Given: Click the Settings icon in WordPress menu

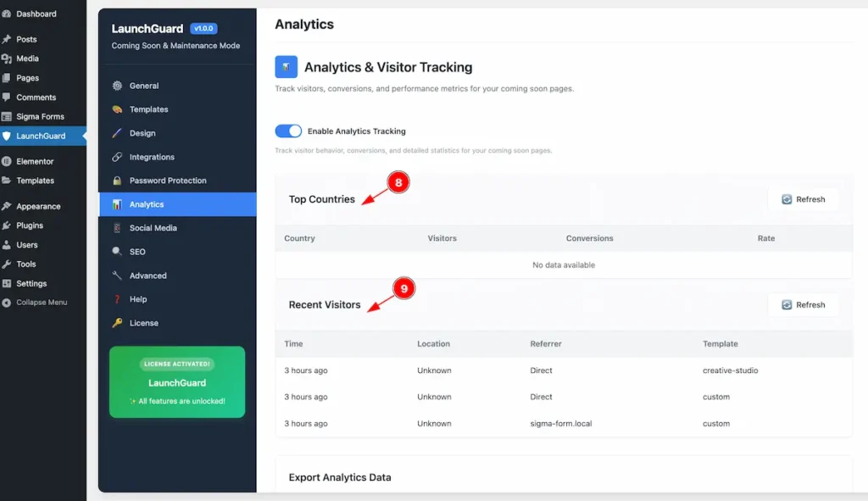Looking at the screenshot, I should click(7, 283).
